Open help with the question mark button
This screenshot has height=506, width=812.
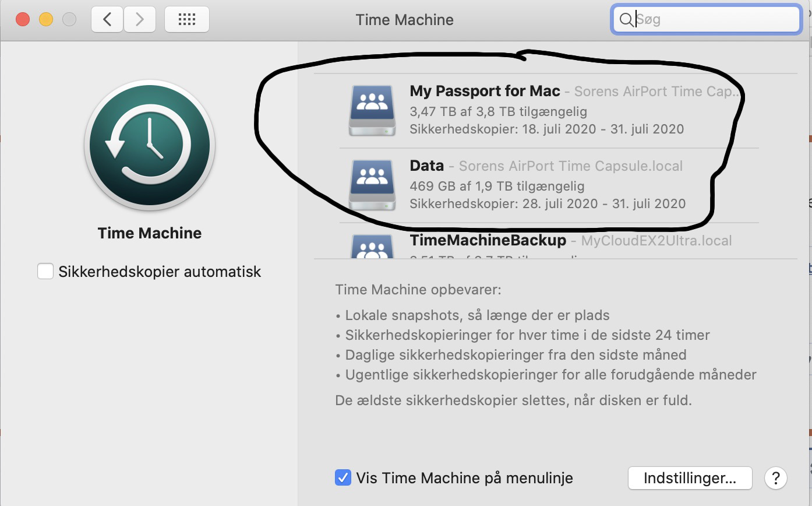point(775,479)
